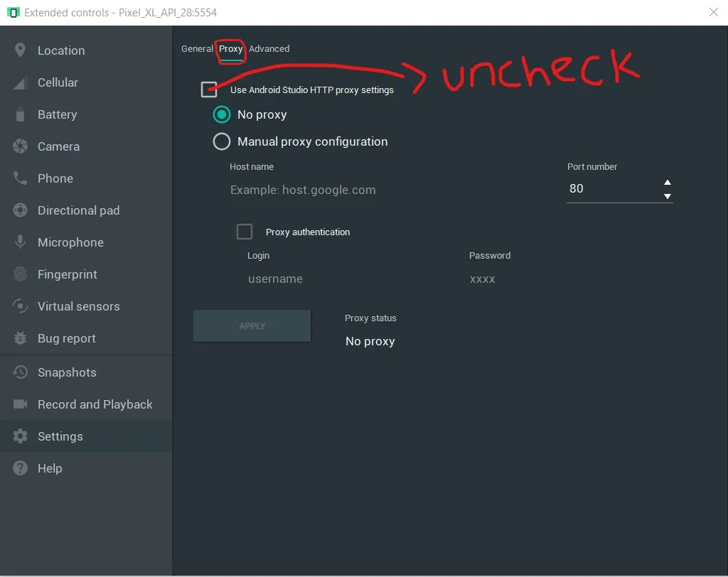Click the Settings gear icon
Viewport: 728px width, 577px height.
[20, 436]
